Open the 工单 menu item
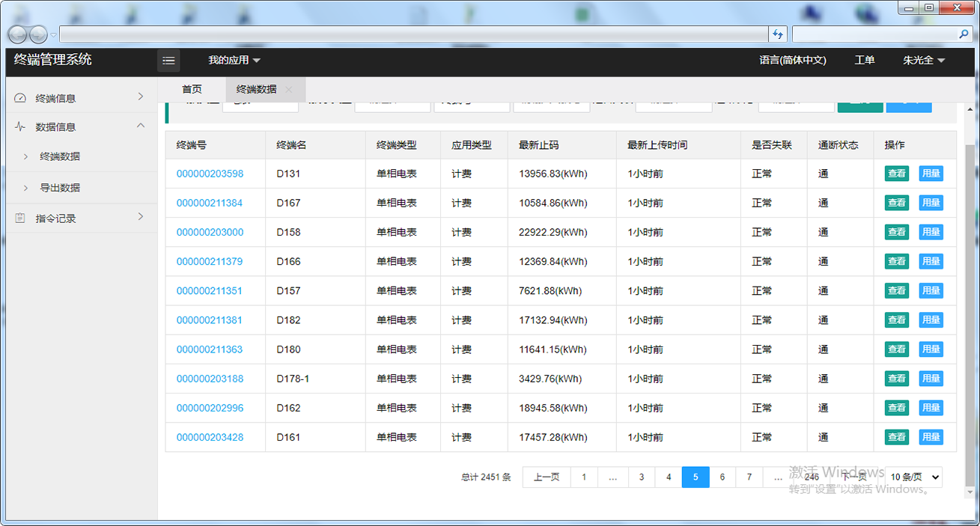The height and width of the screenshot is (526, 980). click(x=865, y=61)
